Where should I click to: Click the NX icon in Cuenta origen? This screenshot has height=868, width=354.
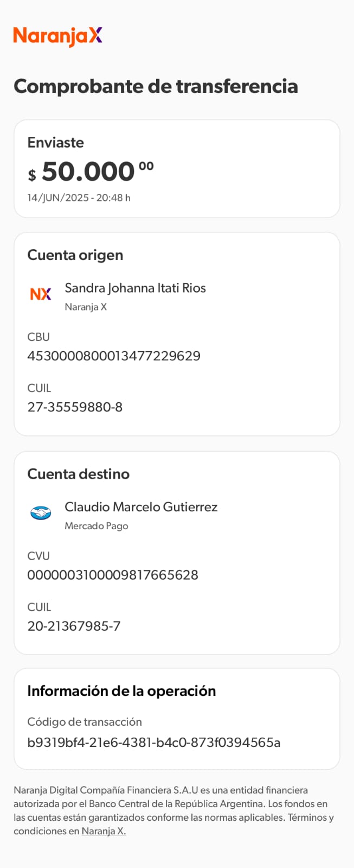point(41,294)
